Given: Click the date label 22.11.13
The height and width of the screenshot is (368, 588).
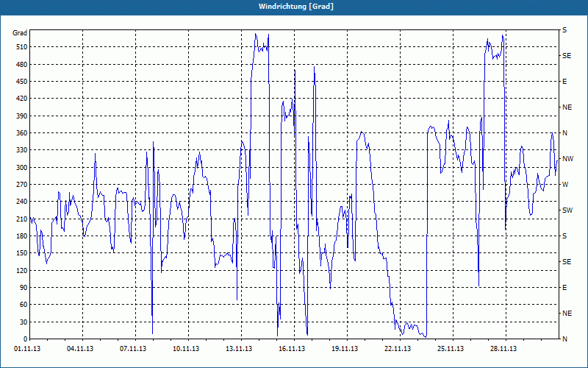Looking at the screenshot, I should coord(398,349).
